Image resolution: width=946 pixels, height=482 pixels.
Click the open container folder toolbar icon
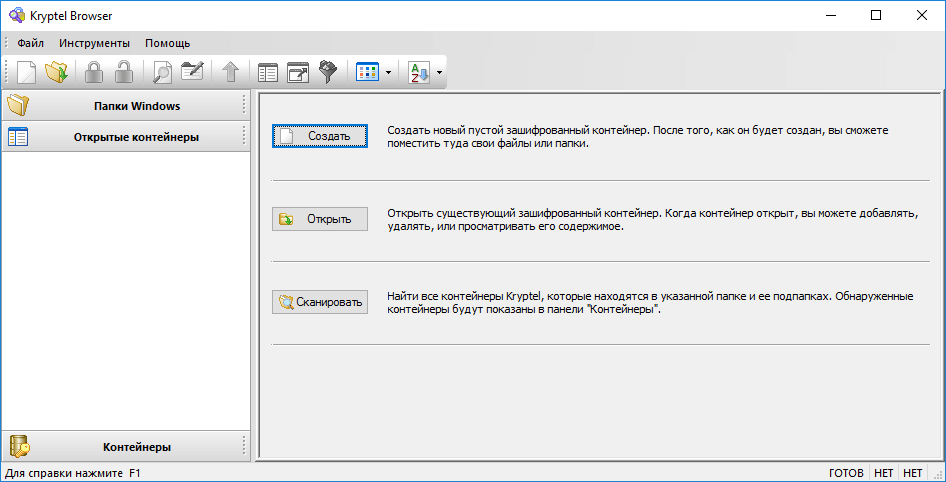[x=56, y=72]
